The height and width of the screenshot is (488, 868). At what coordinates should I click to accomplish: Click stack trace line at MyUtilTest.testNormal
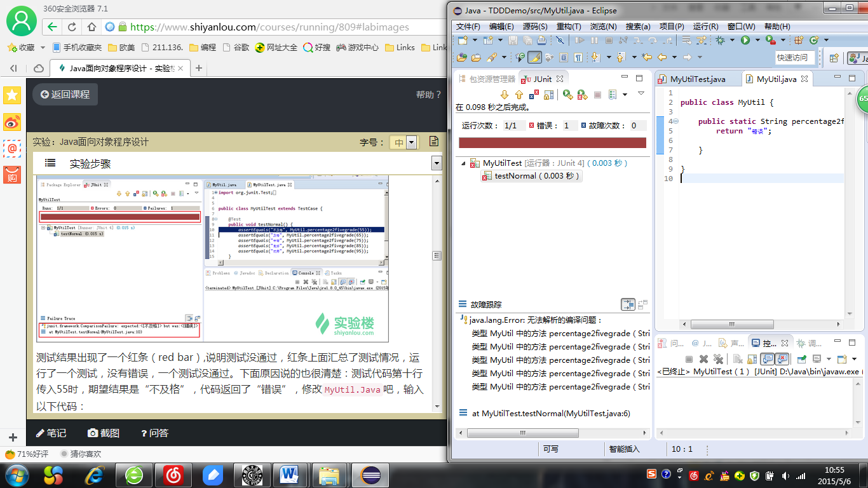click(x=551, y=413)
